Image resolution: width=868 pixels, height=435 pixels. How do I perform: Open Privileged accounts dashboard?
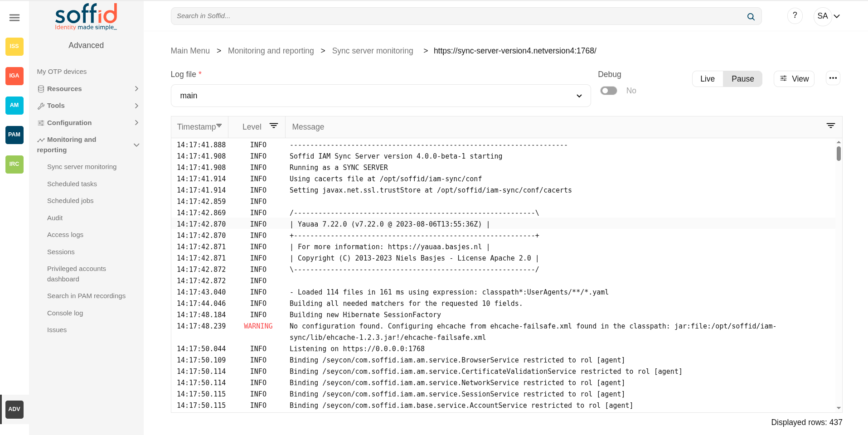click(77, 274)
